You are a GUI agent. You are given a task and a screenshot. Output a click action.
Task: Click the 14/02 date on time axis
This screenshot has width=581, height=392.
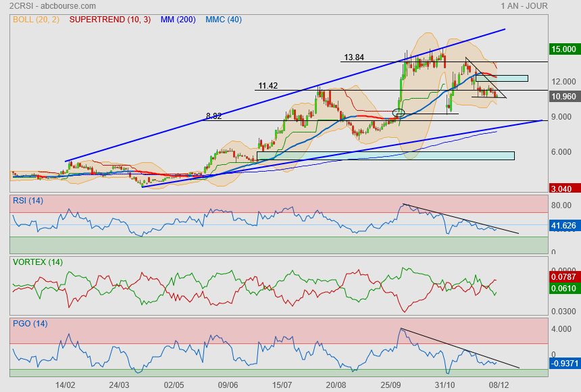[x=65, y=384]
